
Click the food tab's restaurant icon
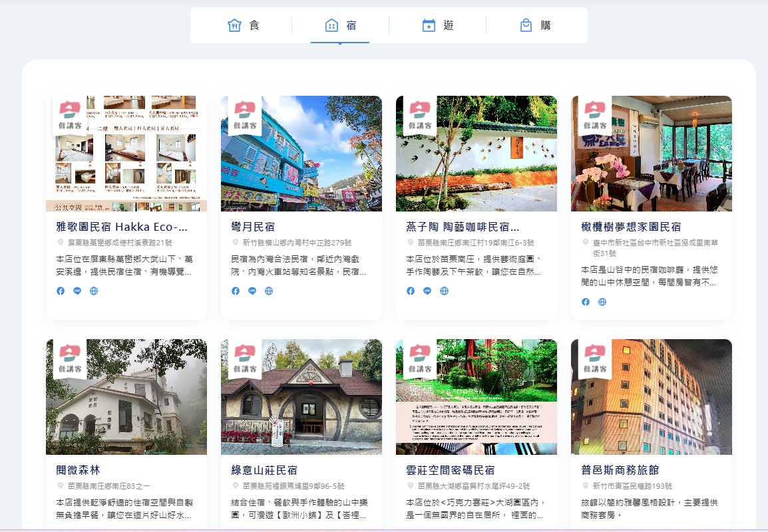tap(235, 25)
